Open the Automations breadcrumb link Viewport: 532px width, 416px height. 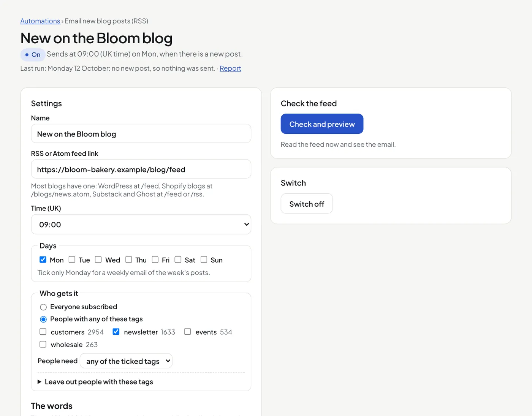pyautogui.click(x=40, y=21)
